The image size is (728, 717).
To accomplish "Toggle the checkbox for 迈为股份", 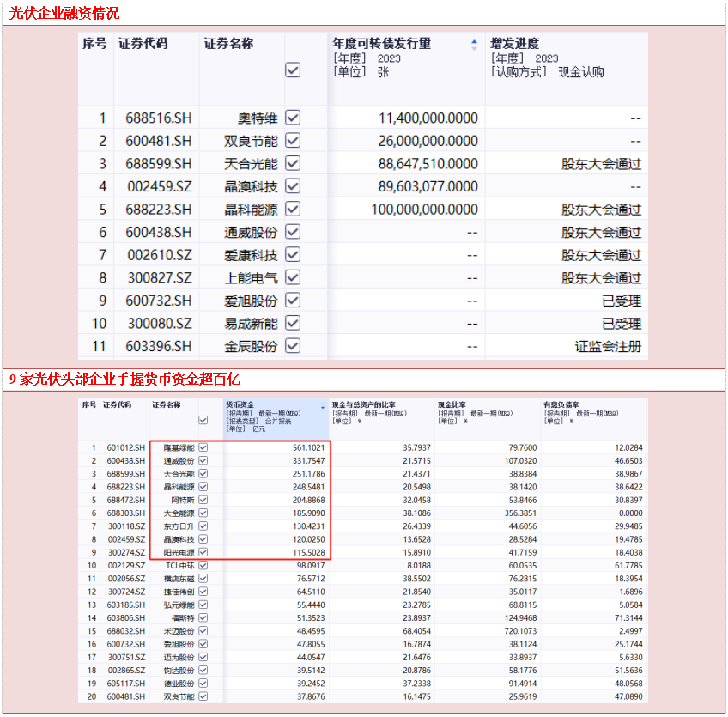I will pyautogui.click(x=203, y=657).
